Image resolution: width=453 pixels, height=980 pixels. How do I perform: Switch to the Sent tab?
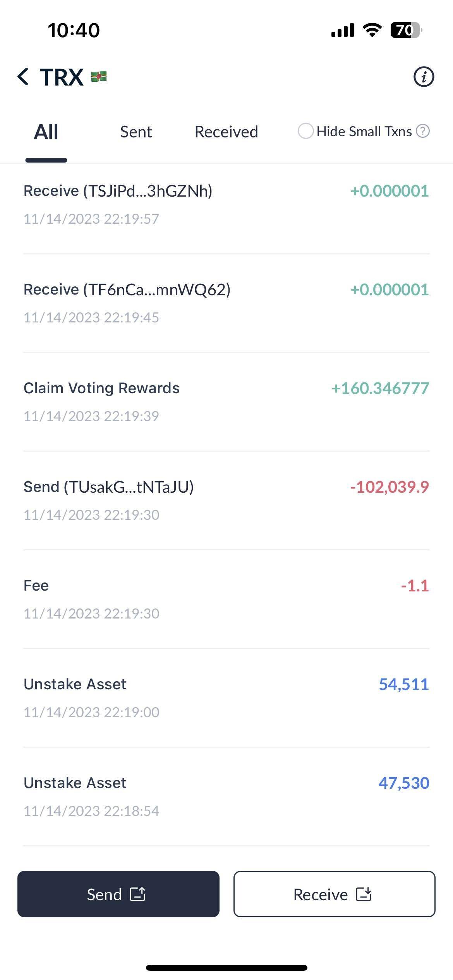(136, 132)
